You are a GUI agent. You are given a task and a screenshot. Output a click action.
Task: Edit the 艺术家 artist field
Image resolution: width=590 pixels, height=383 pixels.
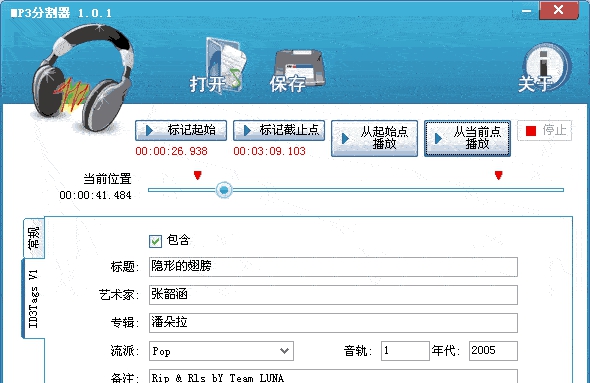click(x=333, y=295)
